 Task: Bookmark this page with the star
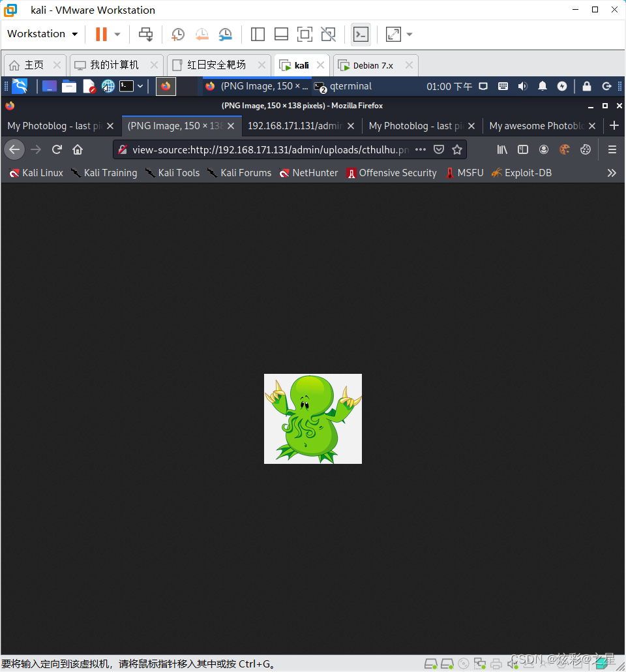[457, 149]
